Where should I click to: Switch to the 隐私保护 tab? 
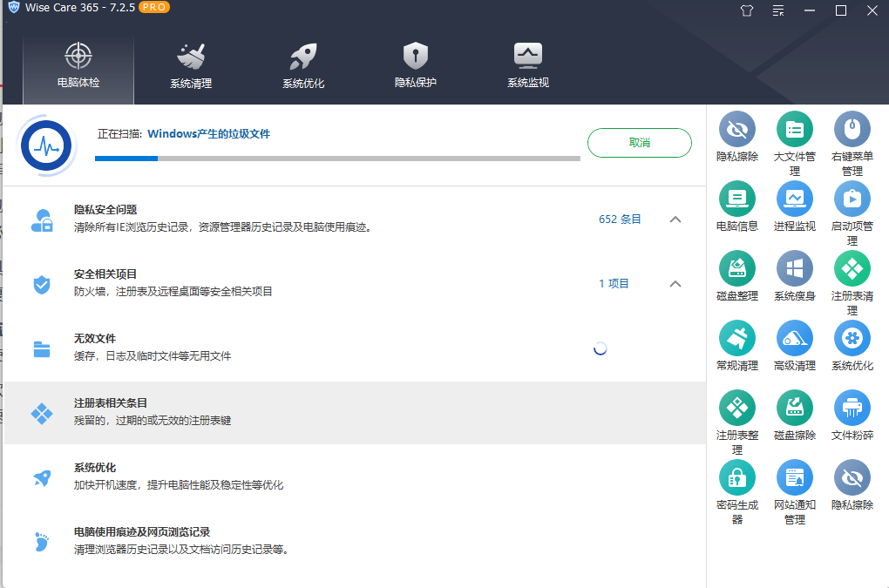point(415,65)
